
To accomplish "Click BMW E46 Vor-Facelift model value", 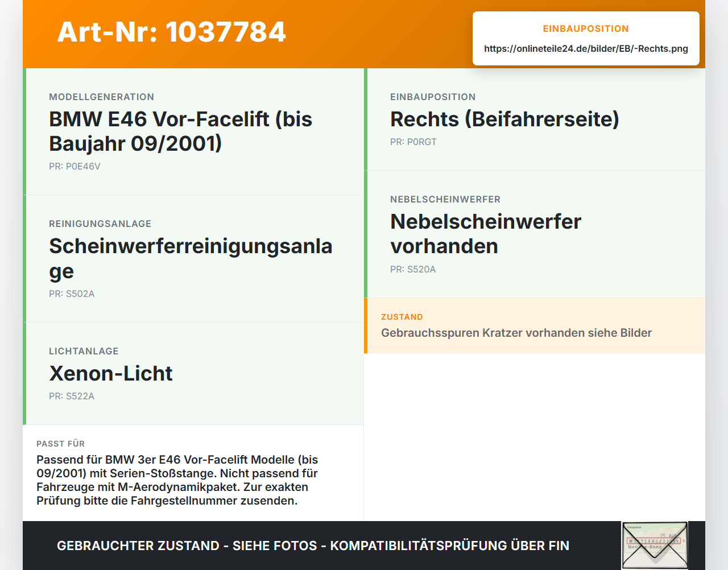I will (180, 131).
